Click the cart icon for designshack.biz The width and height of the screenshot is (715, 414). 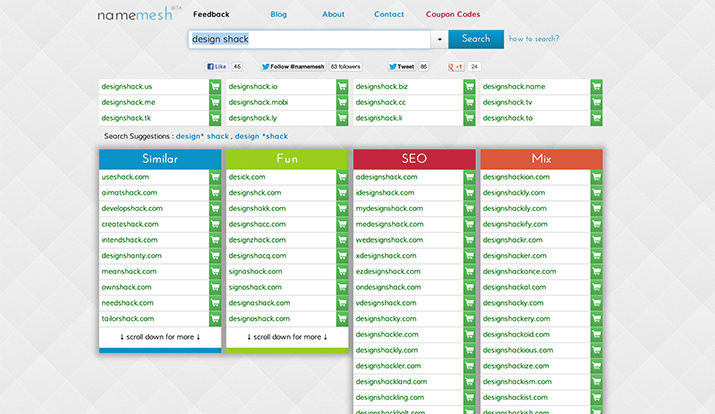(469, 87)
